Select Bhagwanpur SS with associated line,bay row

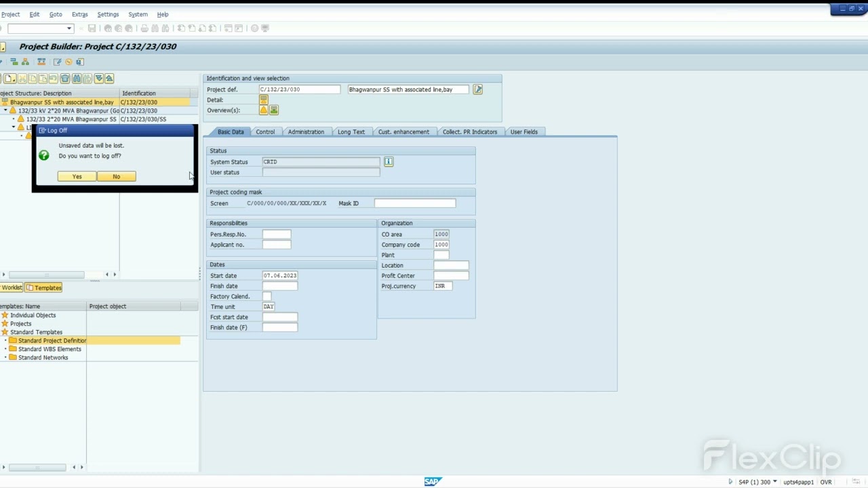point(95,102)
